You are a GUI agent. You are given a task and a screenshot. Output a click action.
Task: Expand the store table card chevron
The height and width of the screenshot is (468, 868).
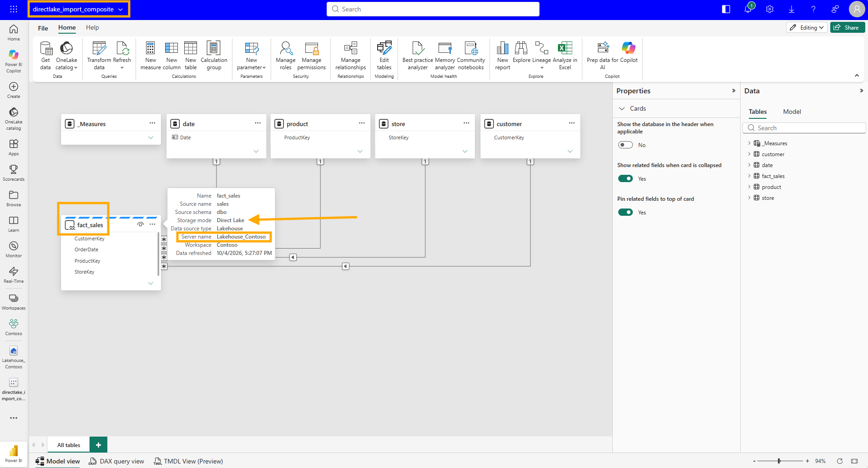[465, 151]
